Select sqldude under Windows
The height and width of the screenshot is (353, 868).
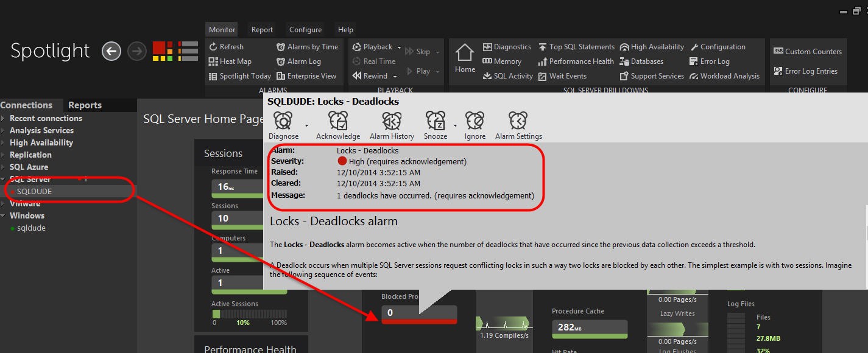point(31,228)
